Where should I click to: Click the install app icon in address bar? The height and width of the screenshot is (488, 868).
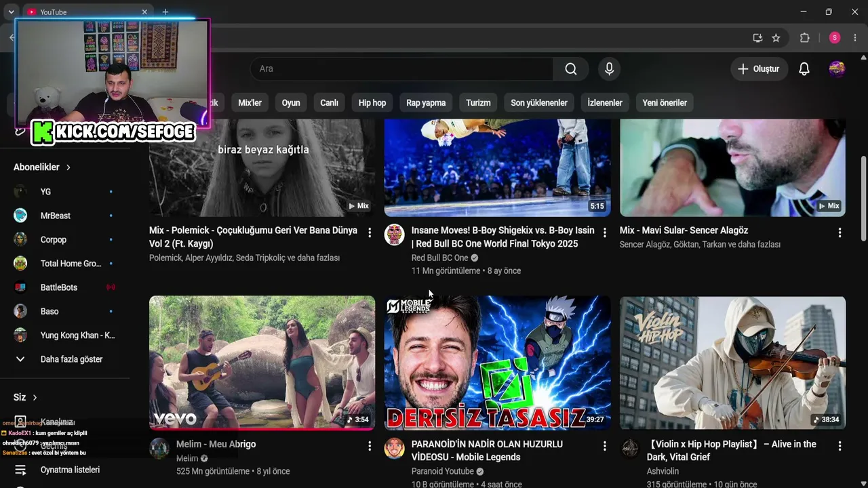click(757, 38)
